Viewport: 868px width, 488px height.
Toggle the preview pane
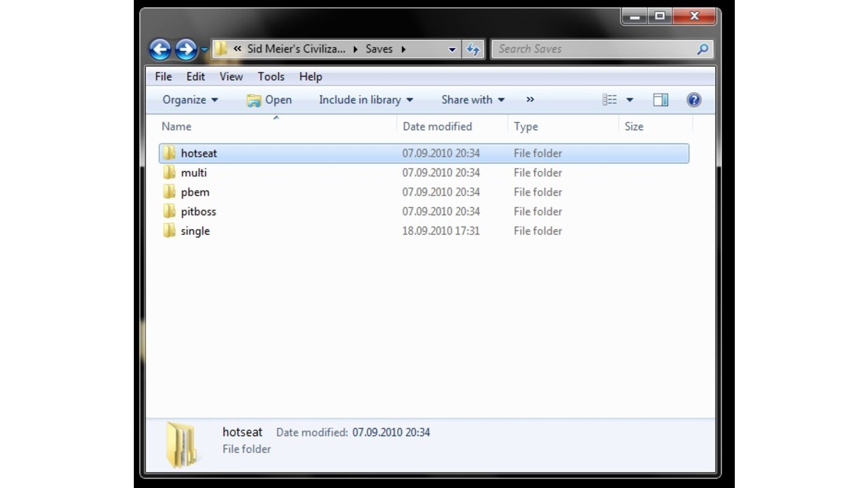(661, 100)
